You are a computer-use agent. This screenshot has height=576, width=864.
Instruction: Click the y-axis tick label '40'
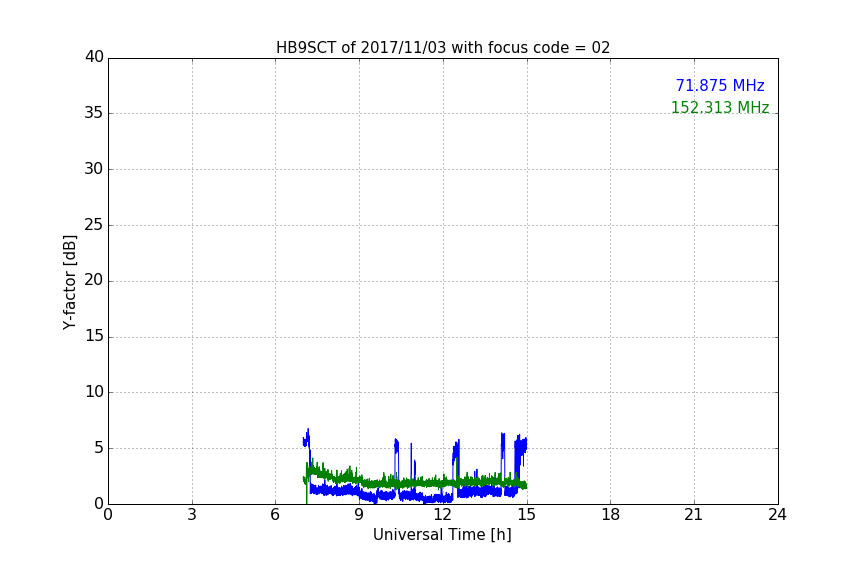[x=94, y=57]
